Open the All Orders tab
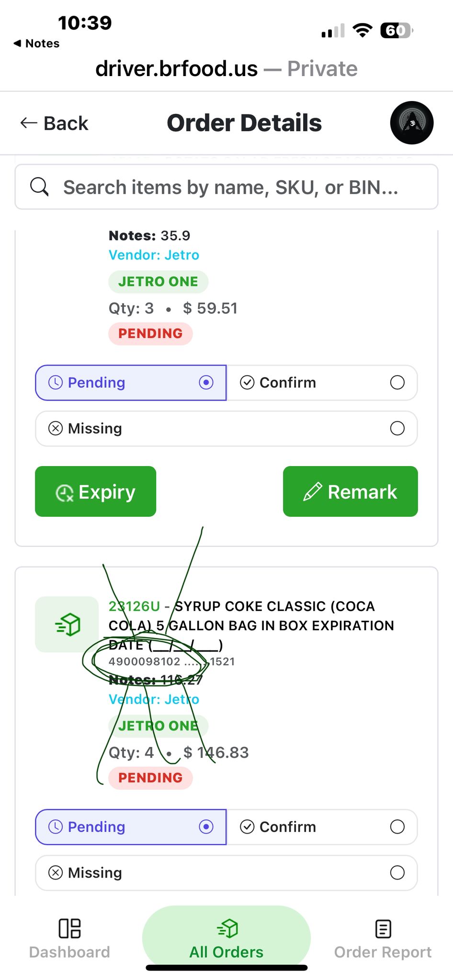453x980 pixels. point(226,939)
